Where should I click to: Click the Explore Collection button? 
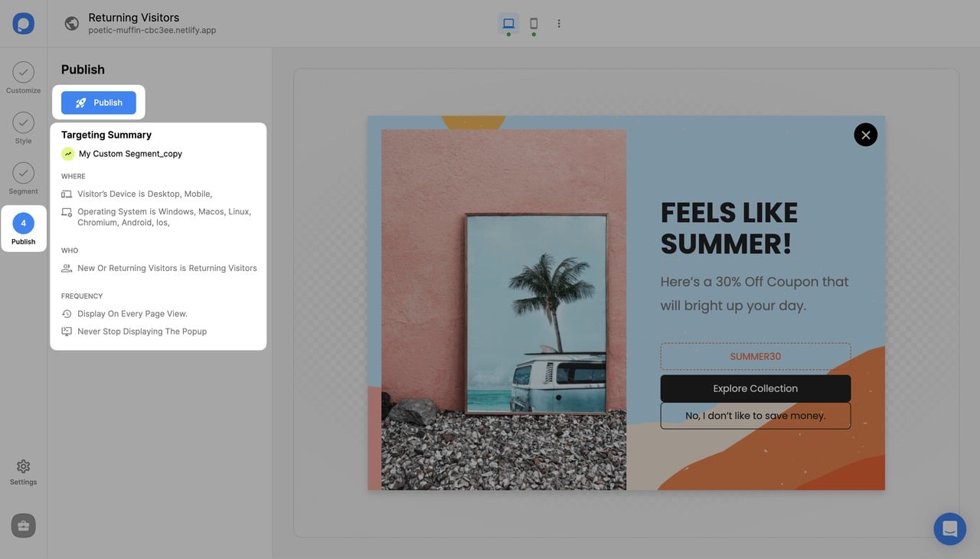pos(756,388)
